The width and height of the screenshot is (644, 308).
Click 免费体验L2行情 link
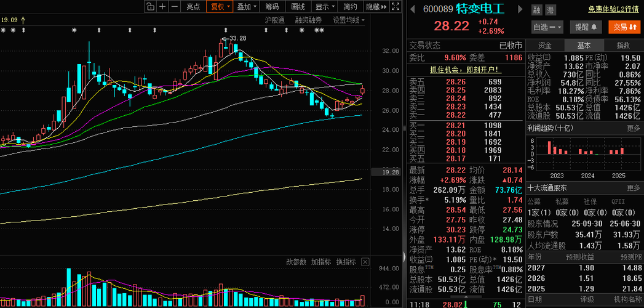615,9
